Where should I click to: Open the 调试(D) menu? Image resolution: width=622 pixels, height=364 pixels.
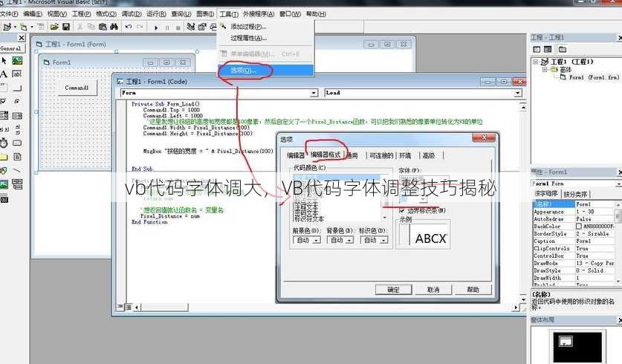(132, 14)
